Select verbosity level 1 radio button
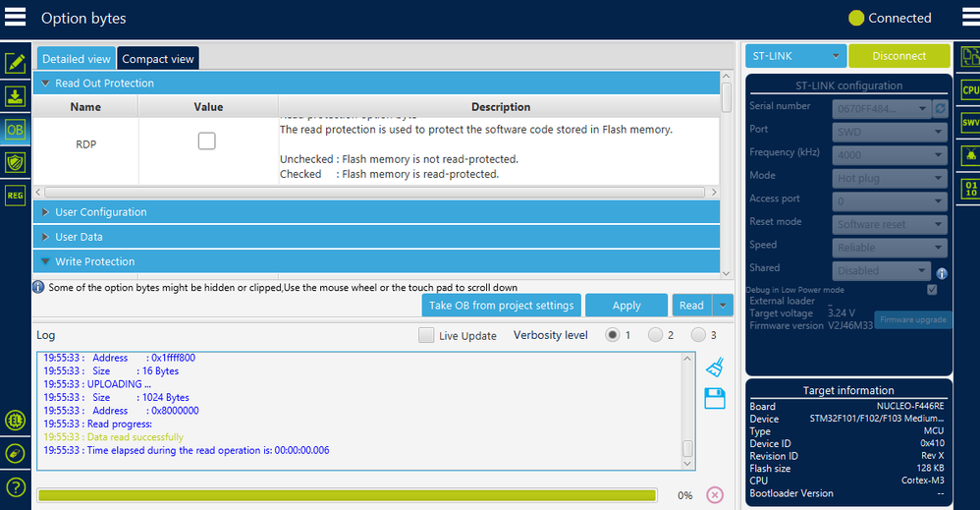This screenshot has height=510, width=980. point(613,335)
